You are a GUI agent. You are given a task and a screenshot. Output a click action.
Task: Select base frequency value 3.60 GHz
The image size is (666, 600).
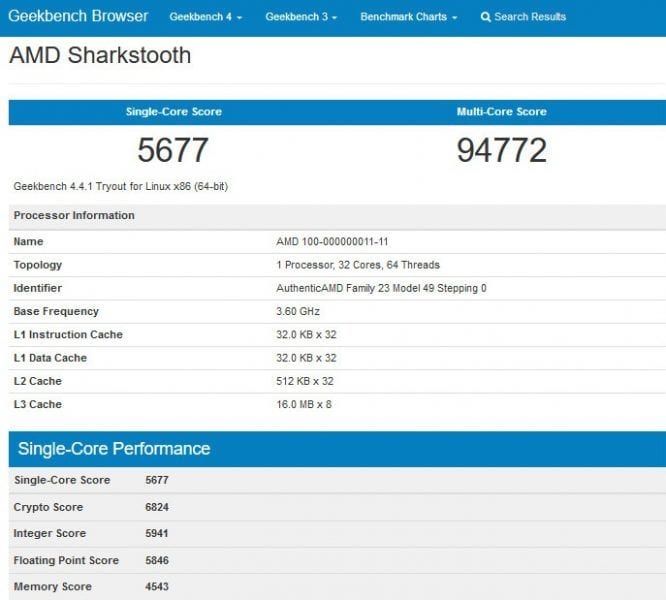(x=298, y=311)
